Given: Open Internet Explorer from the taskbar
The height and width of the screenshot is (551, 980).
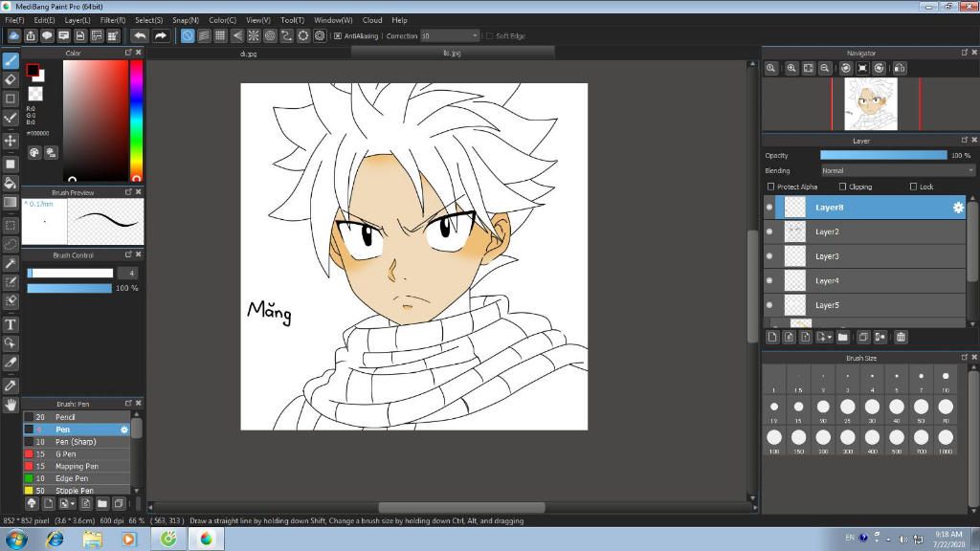Looking at the screenshot, I should point(55,539).
